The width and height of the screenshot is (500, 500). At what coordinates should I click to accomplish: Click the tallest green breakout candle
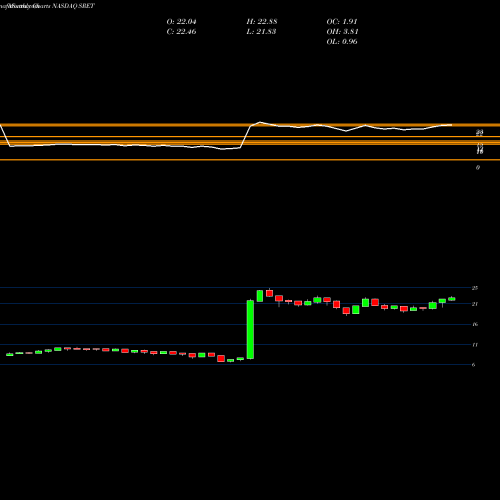tap(250, 329)
